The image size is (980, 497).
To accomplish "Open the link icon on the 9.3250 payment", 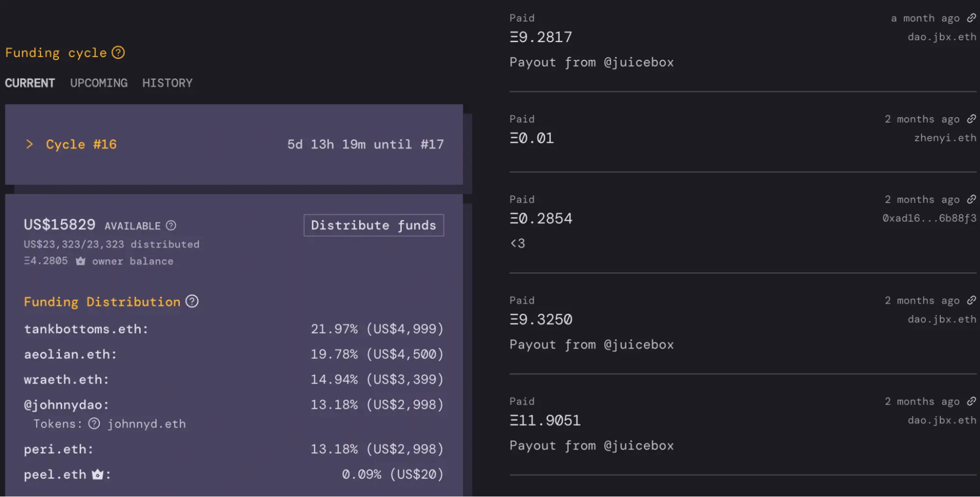I will [x=971, y=301].
